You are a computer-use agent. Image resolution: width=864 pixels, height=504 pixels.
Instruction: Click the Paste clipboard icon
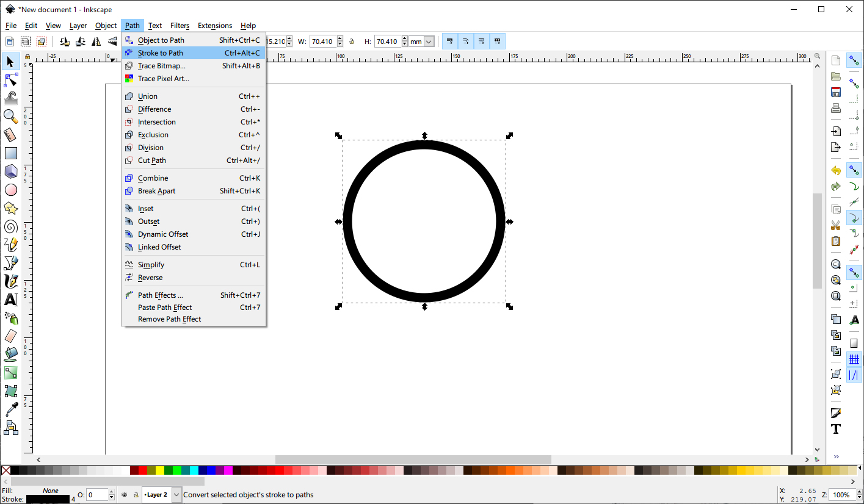pos(836,241)
